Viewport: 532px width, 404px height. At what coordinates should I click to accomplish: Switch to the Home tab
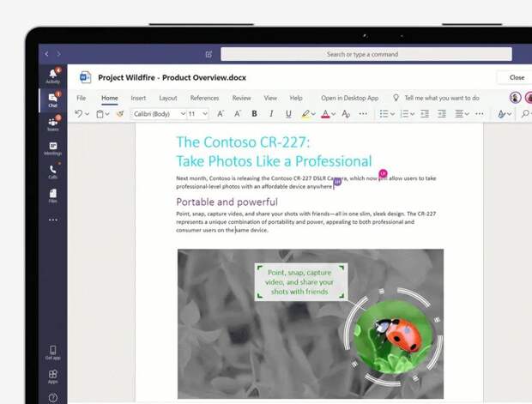point(110,98)
